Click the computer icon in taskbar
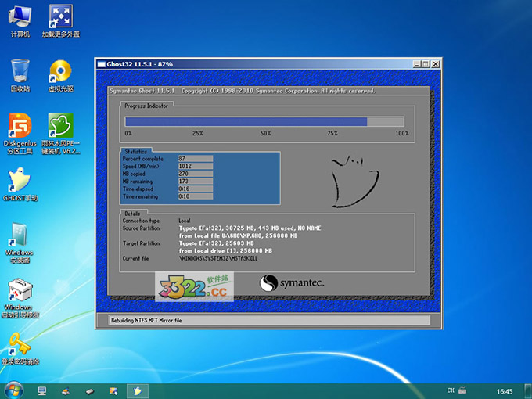 point(42,390)
